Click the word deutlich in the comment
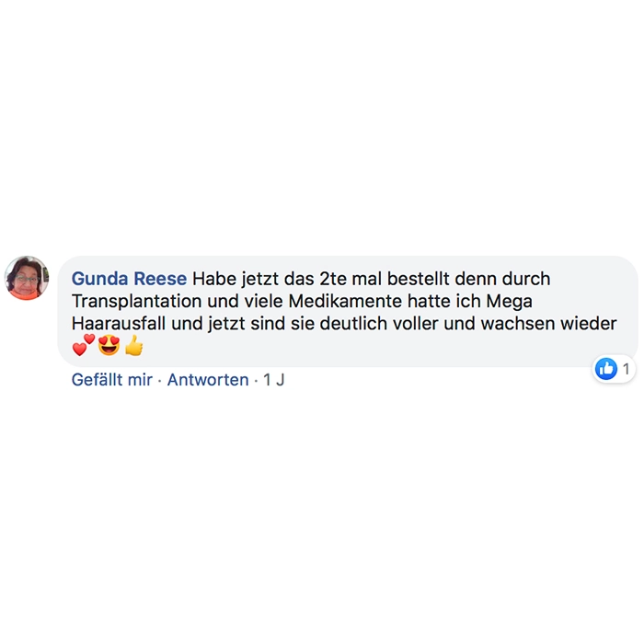Screen dimensions: 644x644 [x=353, y=323]
